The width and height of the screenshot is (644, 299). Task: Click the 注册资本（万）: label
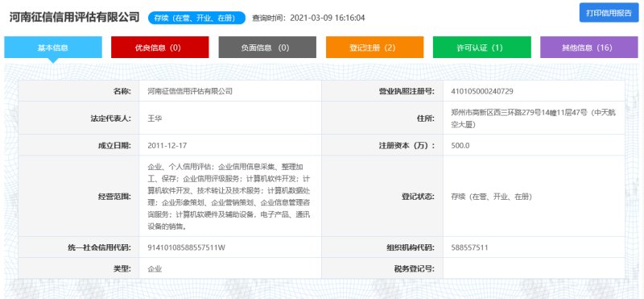point(407,145)
